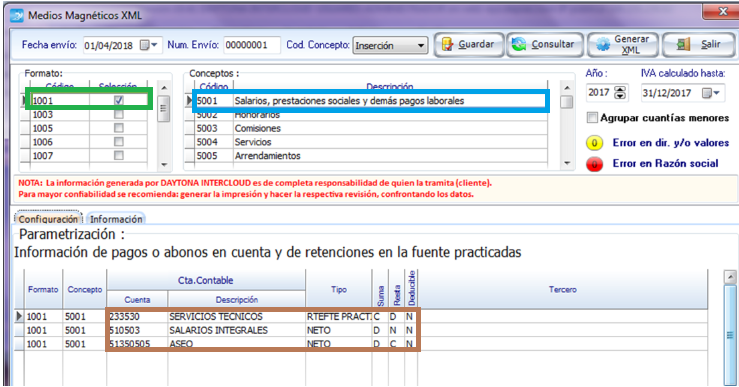
Task: Click account 233530 cell
Action: [x=137, y=316]
